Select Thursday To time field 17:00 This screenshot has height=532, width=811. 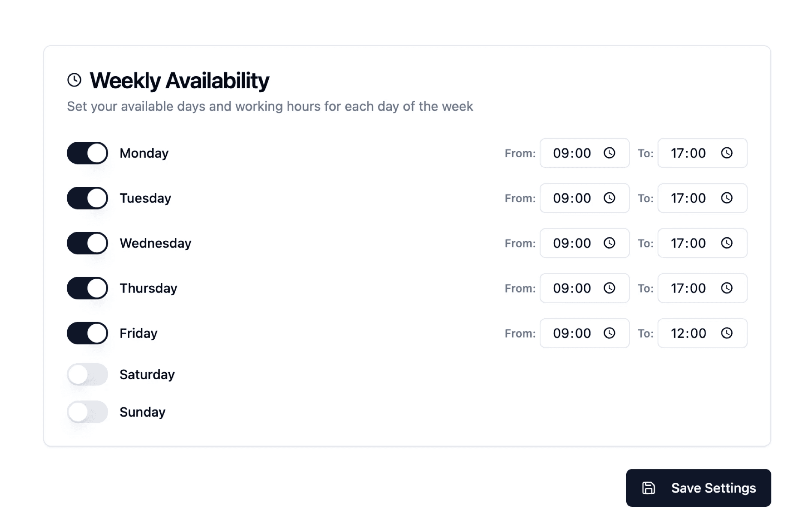tap(703, 288)
